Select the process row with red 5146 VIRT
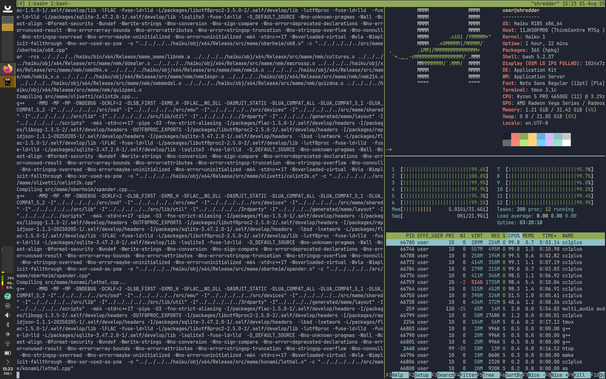606x379 pixels. pos(495,282)
